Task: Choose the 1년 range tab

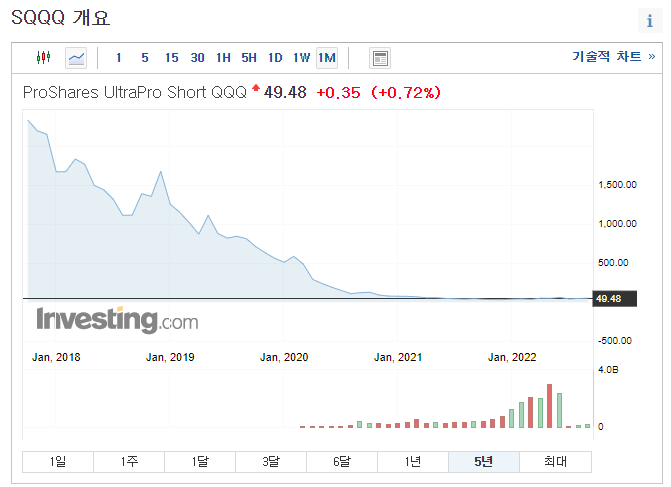Action: tap(413, 461)
